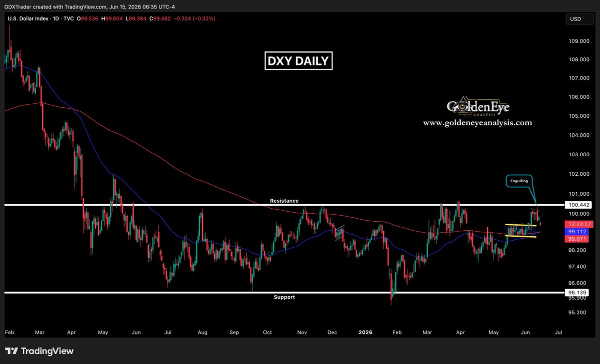600x364 pixels.
Task: Click the L99.384 low value
Action: 136,18
